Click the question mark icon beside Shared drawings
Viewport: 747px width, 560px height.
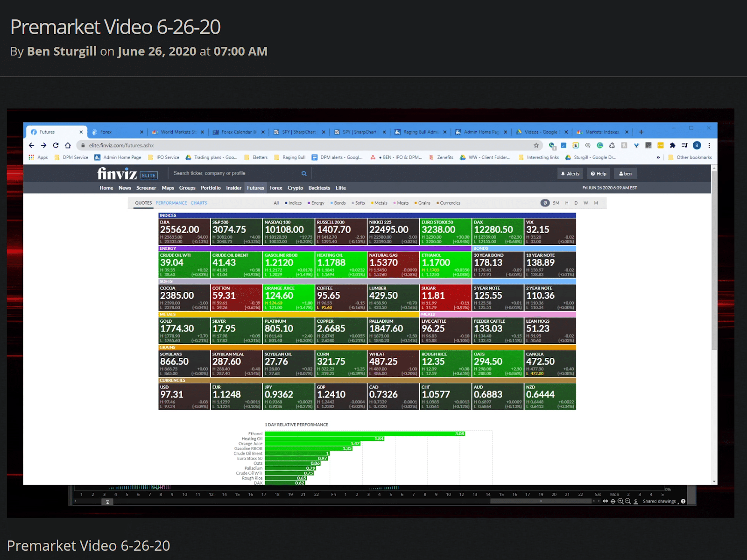tap(683, 501)
